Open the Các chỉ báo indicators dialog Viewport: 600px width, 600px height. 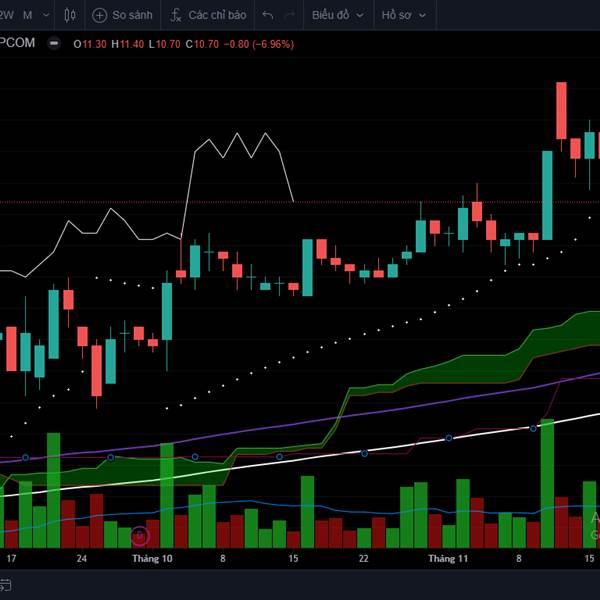click(208, 15)
